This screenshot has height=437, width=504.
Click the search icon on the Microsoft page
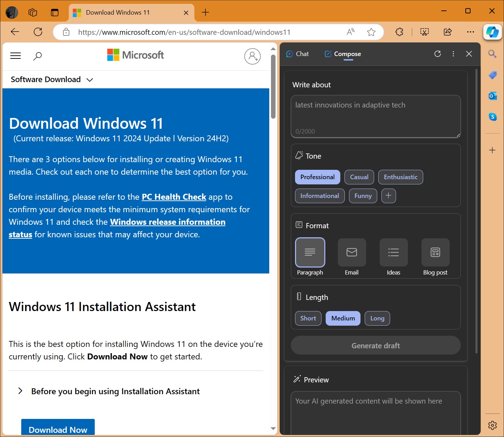38,56
